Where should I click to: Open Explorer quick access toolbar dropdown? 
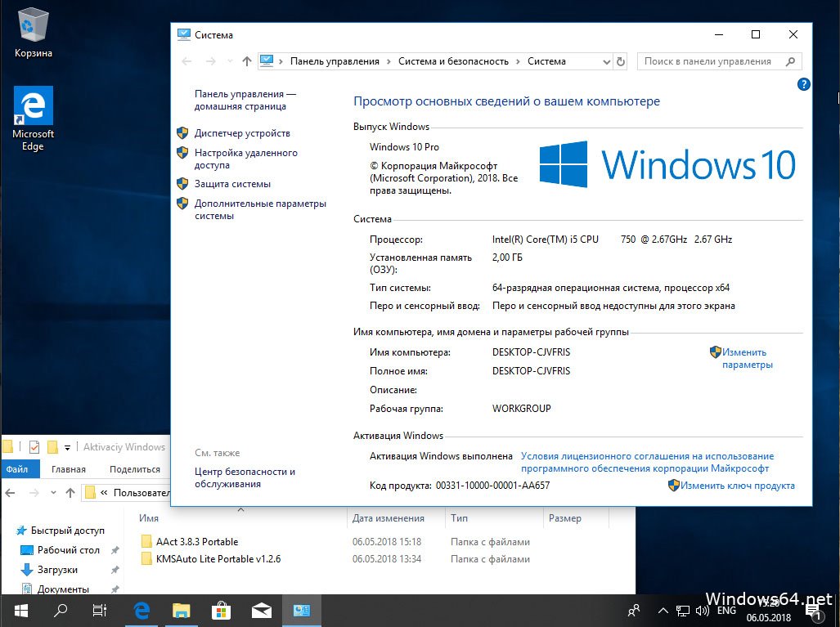pyautogui.click(x=67, y=447)
